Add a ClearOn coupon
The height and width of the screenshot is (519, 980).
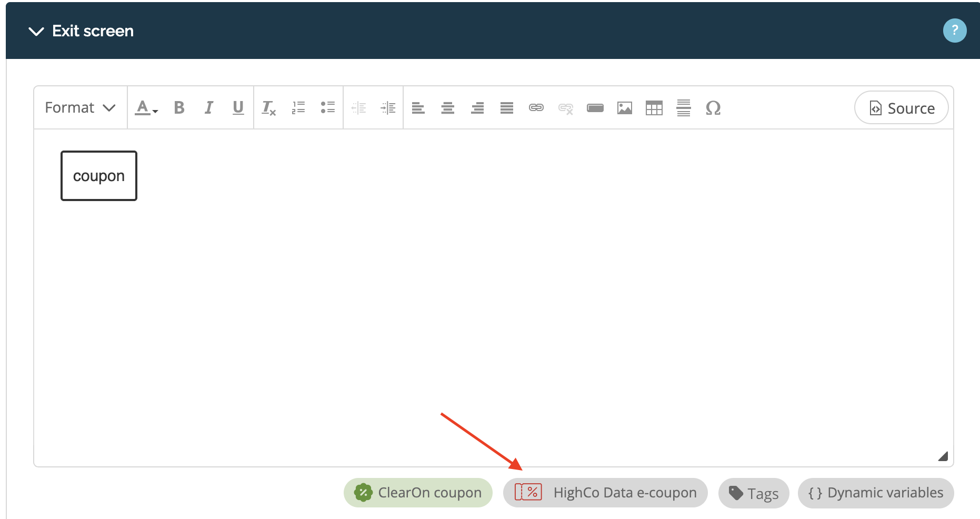[x=418, y=493]
